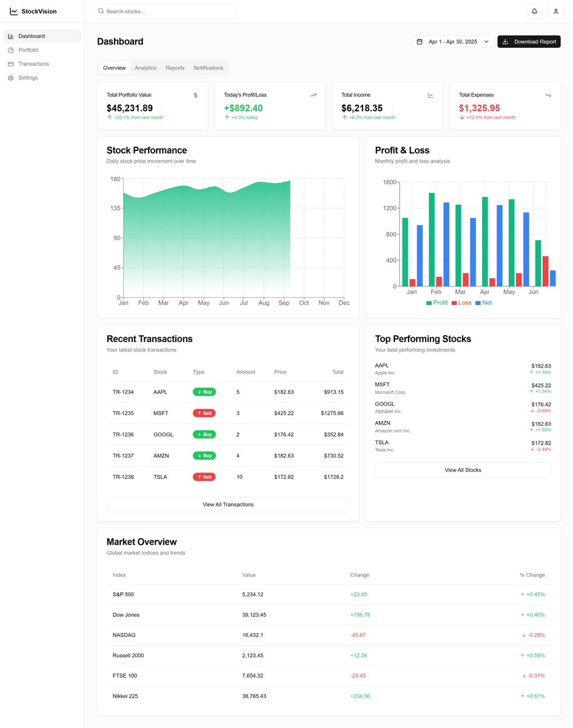Click the Buy badge for AMZN transaction
This screenshot has height=728, width=573.
pos(204,456)
